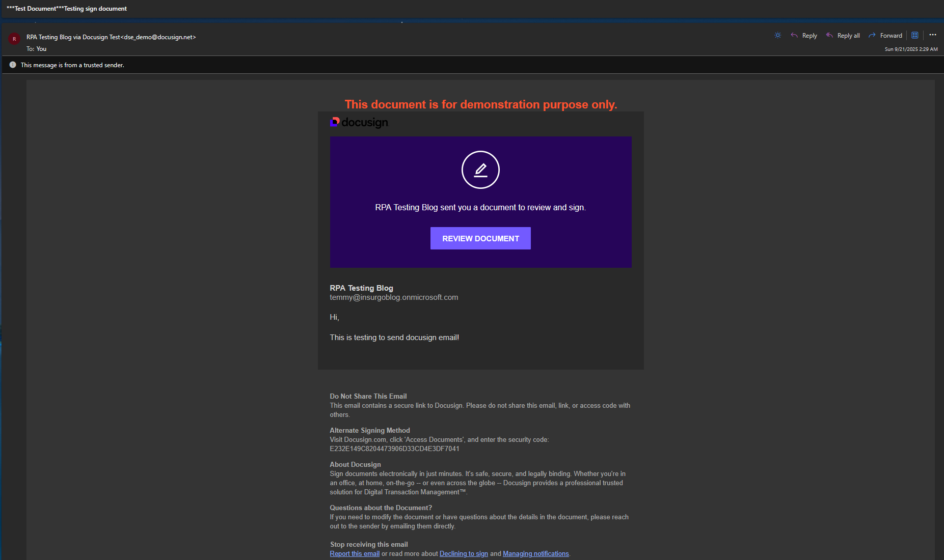Click the light mode sun icon
The image size is (944, 560).
pyautogui.click(x=777, y=35)
